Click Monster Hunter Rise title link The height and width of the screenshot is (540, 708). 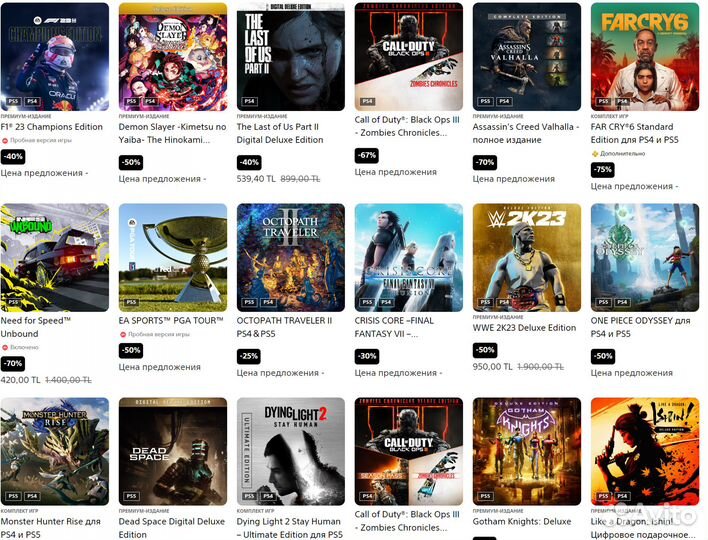pyautogui.click(x=51, y=528)
